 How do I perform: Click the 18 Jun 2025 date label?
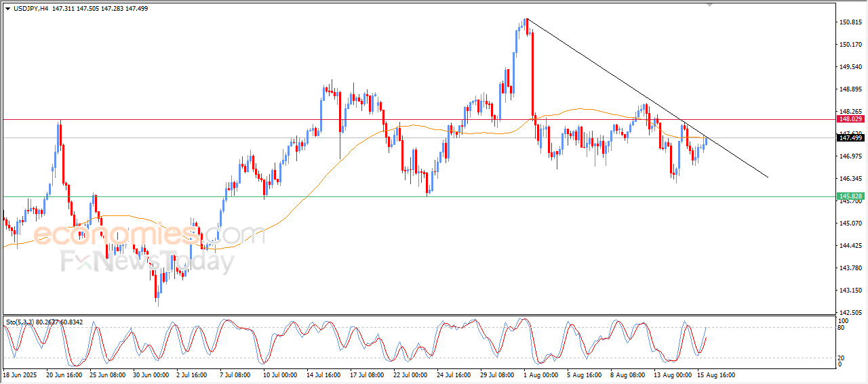pos(19,375)
